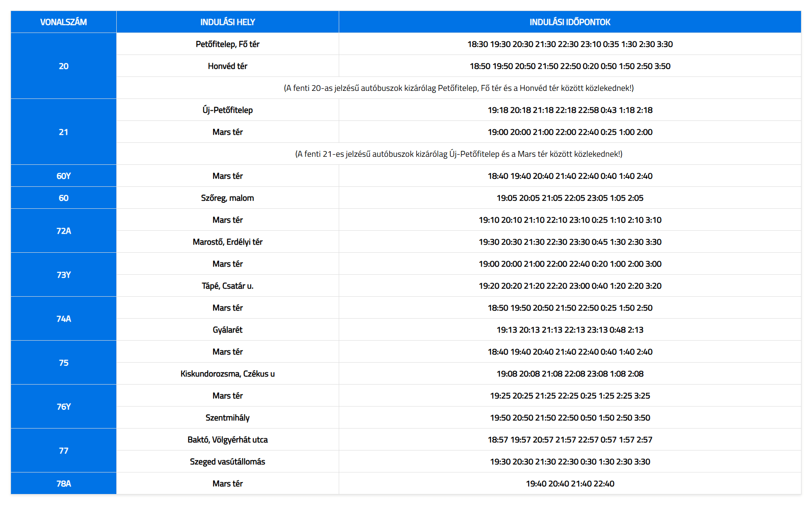Viewport: 812px width, 505px height.
Task: Select the Marostő, Erdélyi tér cell
Action: click(x=228, y=242)
